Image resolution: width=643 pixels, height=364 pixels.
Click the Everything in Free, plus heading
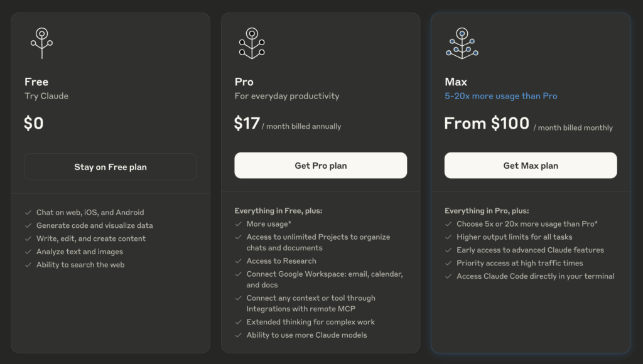pyautogui.click(x=278, y=211)
